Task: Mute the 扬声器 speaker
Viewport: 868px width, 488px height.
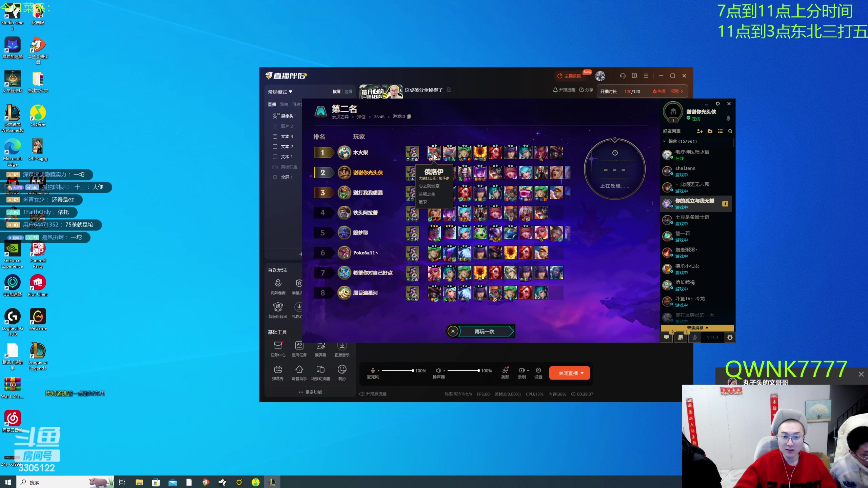Action: click(438, 370)
